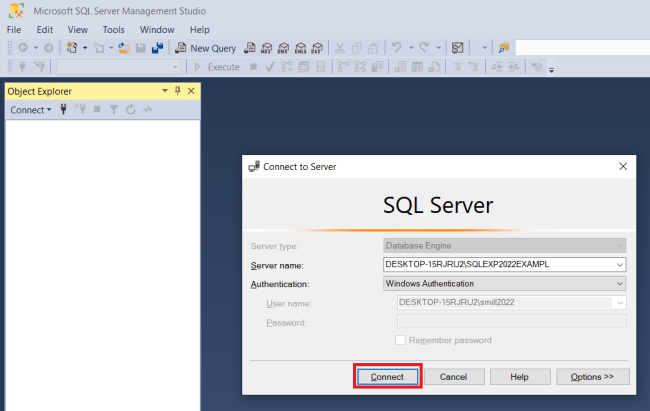Click the toolbar Copy icon
The height and width of the screenshot is (411, 650).
pos(357,48)
